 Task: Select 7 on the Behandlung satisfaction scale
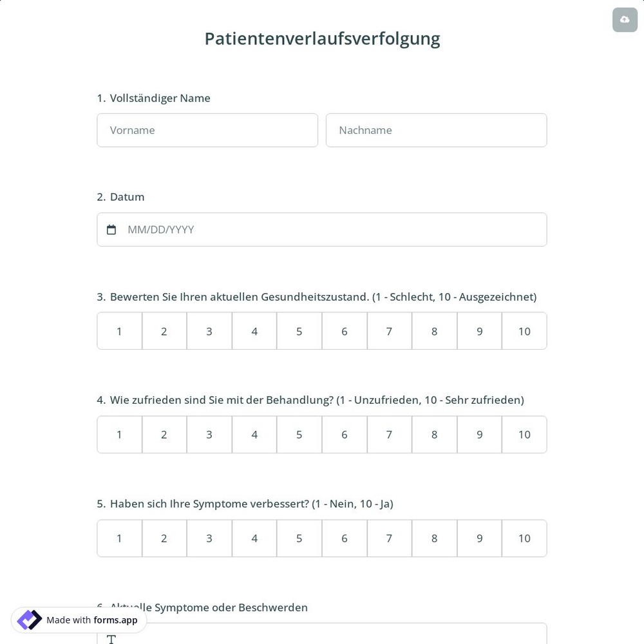coord(389,434)
